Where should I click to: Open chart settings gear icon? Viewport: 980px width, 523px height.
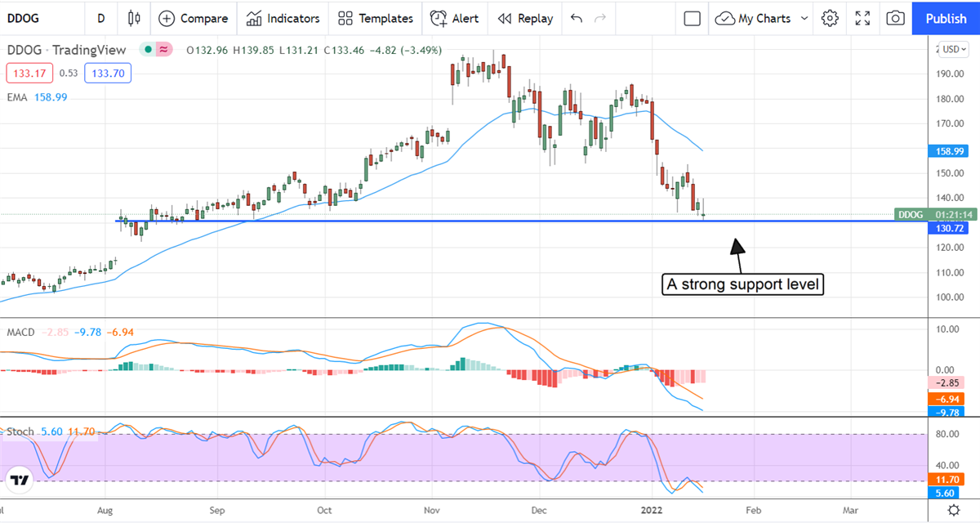click(x=830, y=18)
